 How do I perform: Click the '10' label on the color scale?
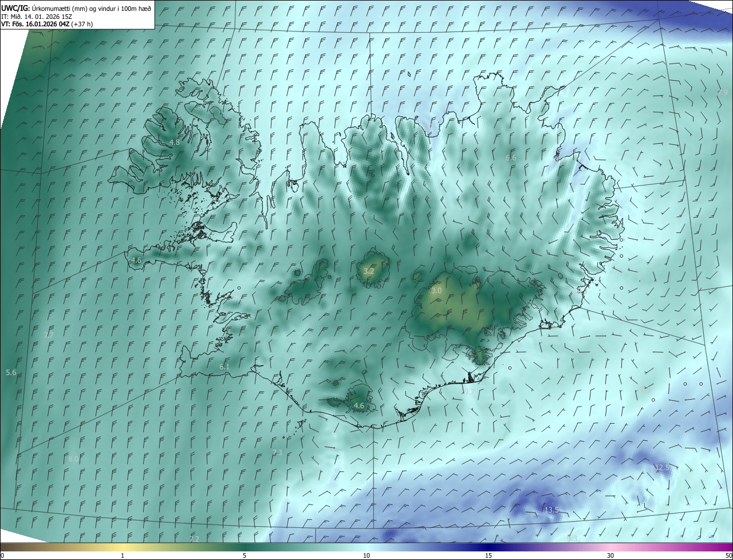pyautogui.click(x=366, y=555)
